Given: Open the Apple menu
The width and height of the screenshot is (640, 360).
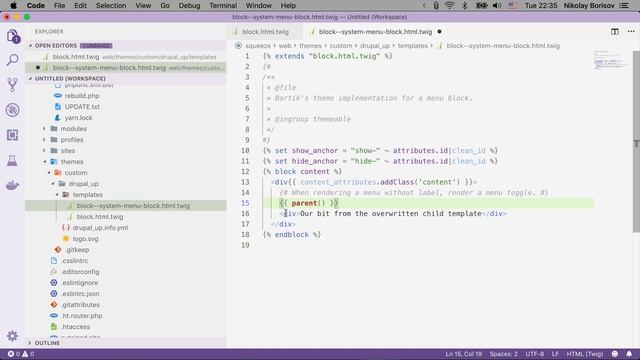Looking at the screenshot, I should click(x=13, y=5).
